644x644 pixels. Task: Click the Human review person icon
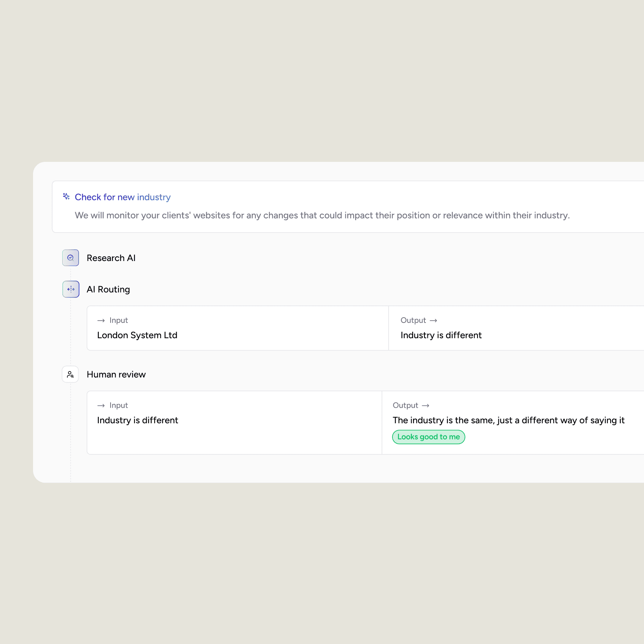70,374
